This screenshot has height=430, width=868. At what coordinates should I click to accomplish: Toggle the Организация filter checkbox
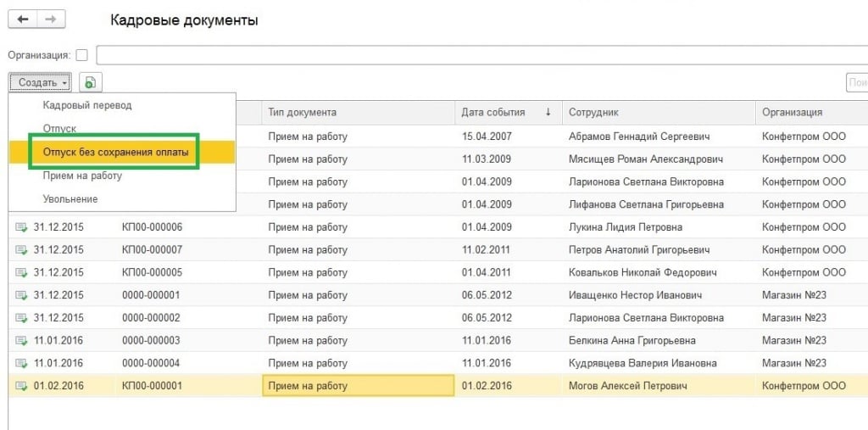tap(81, 55)
